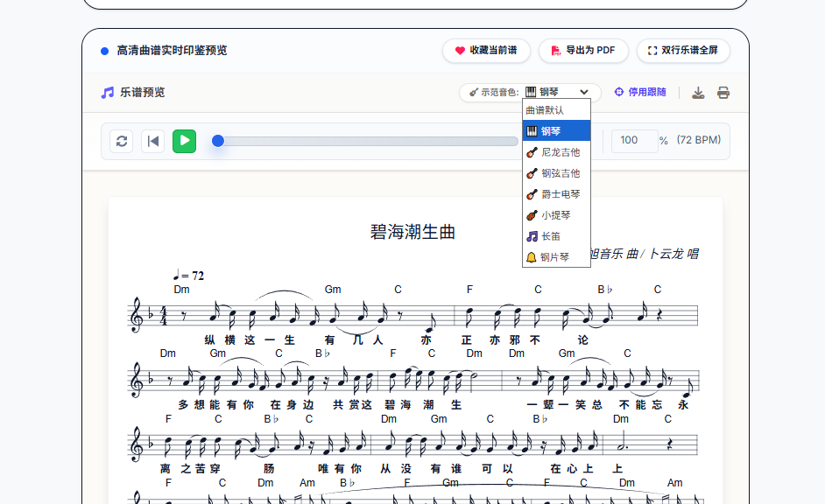The image size is (825, 504).
Task: Click the red heart icon on 收藏当前谱
Action: click(x=460, y=51)
